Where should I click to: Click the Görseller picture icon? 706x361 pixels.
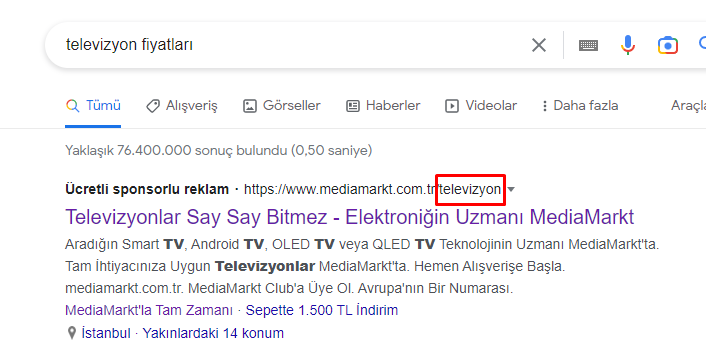pyautogui.click(x=249, y=106)
